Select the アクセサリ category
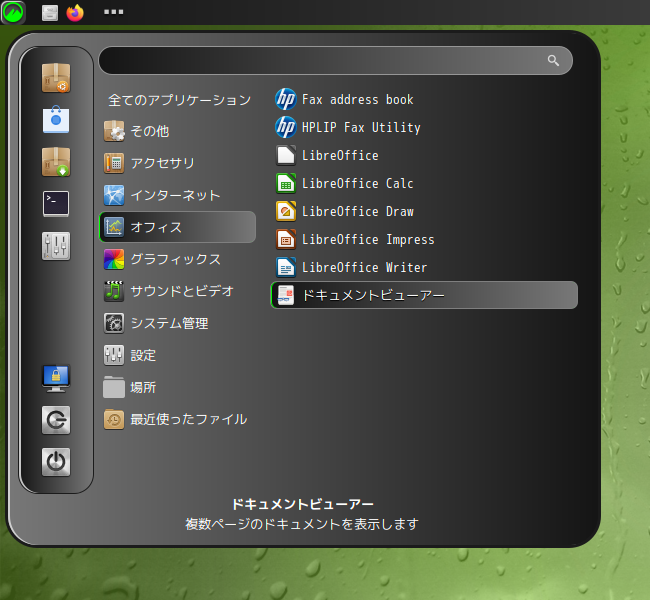650x600 pixels. [178, 163]
